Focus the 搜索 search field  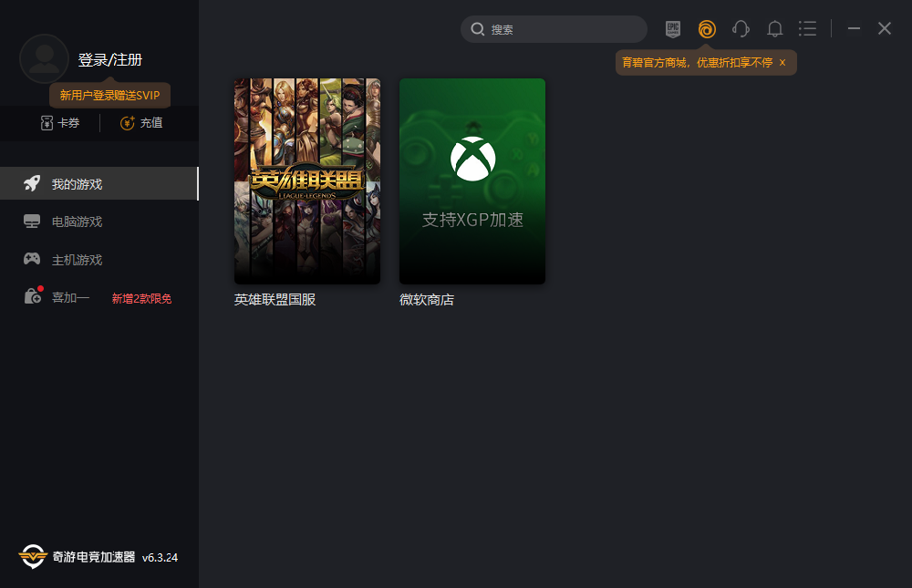(554, 29)
